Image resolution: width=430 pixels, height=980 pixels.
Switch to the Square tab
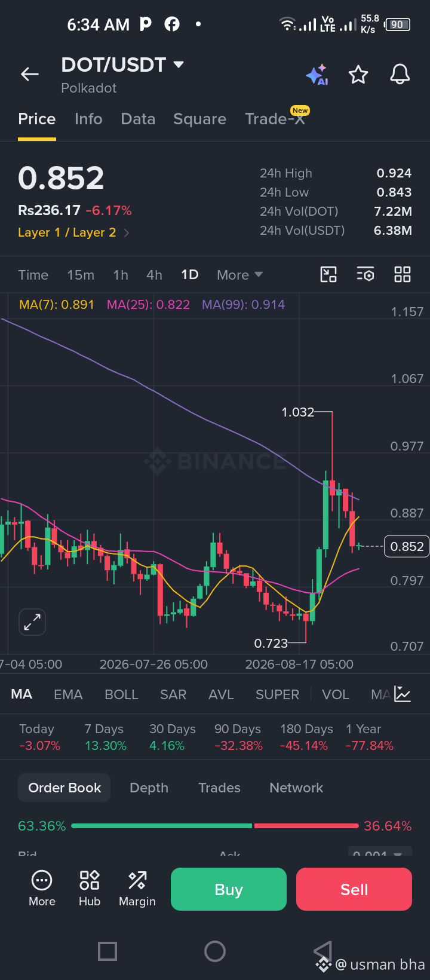click(199, 119)
